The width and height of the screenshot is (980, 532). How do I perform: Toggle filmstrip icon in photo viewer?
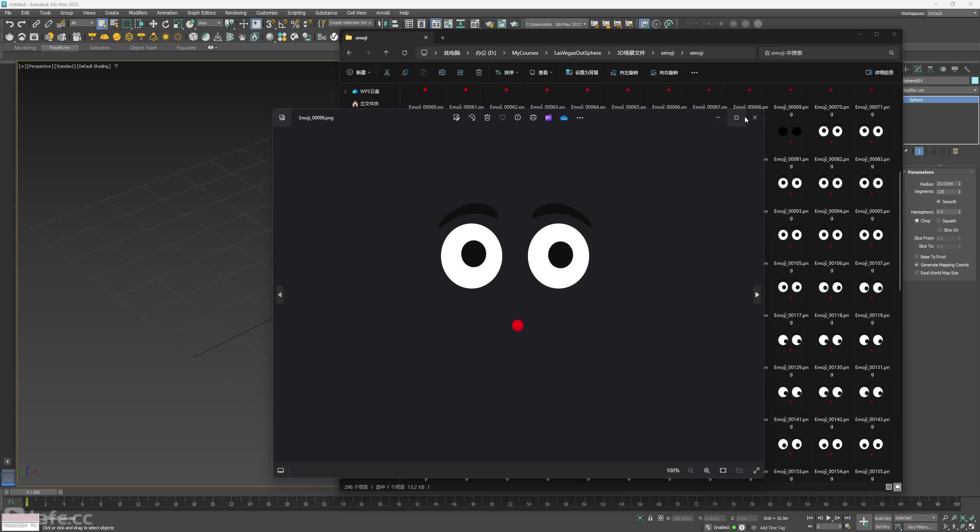[x=281, y=470]
